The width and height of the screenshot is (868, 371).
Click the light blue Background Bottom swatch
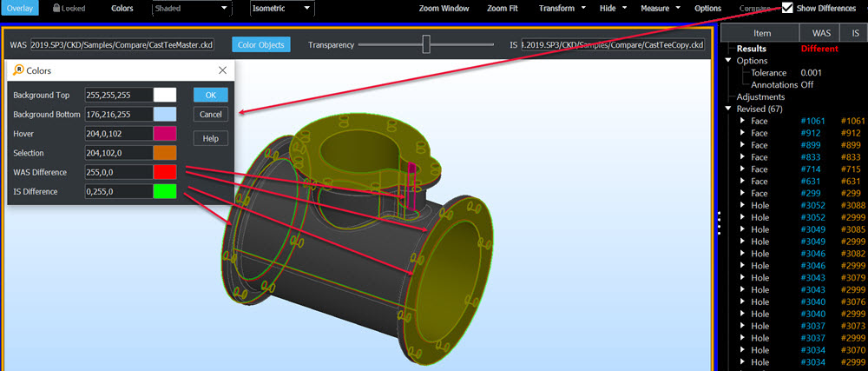tap(165, 115)
